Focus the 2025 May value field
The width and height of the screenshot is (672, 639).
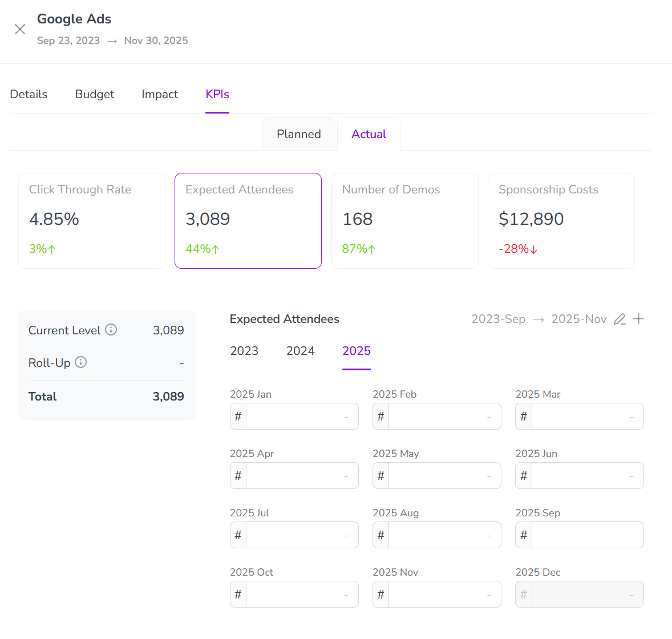pyautogui.click(x=444, y=476)
